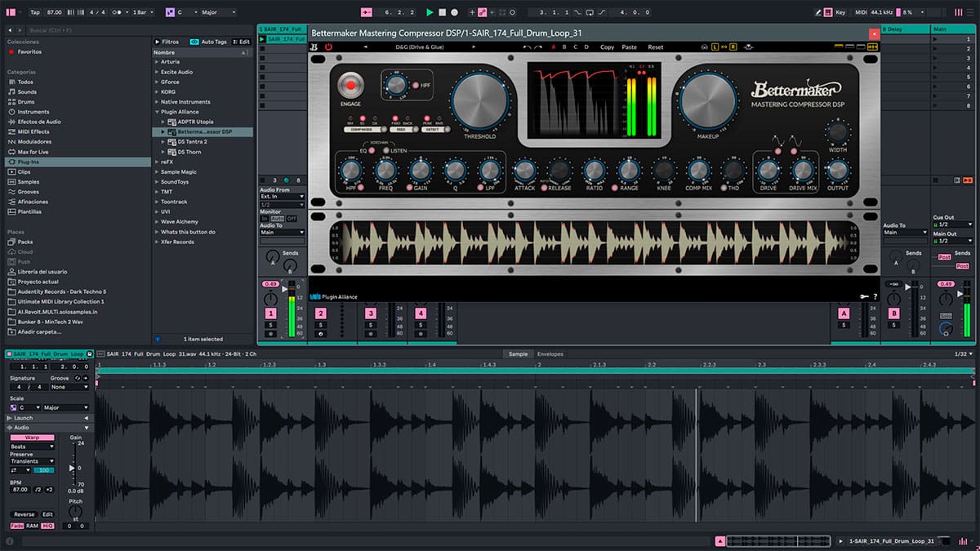Image resolution: width=980 pixels, height=551 pixels.
Task: Click the red Favoritos collection marker
Action: click(x=11, y=51)
